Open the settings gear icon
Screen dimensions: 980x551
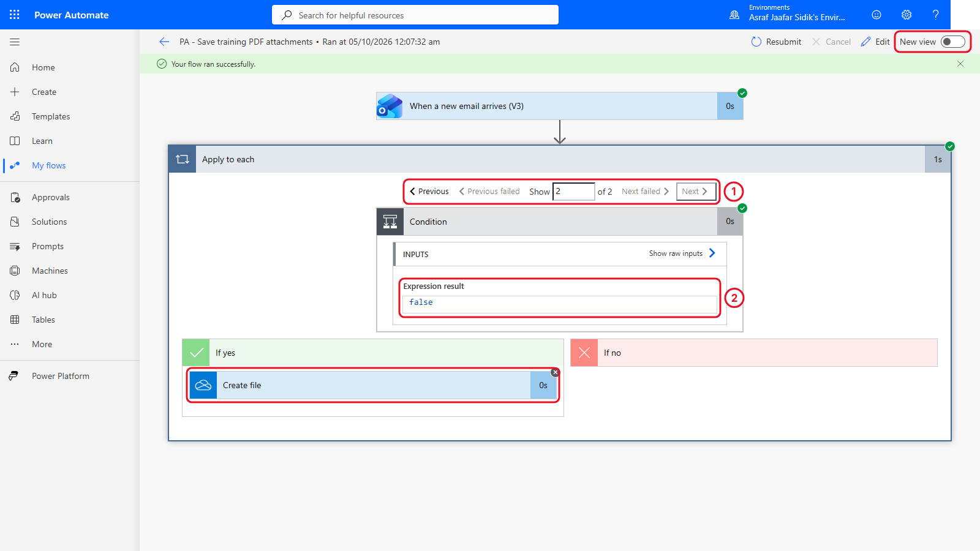[907, 15]
